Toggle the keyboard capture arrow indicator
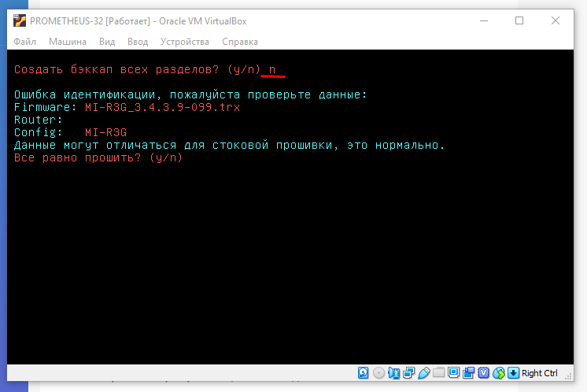This screenshot has height=392, width=587. (513, 372)
